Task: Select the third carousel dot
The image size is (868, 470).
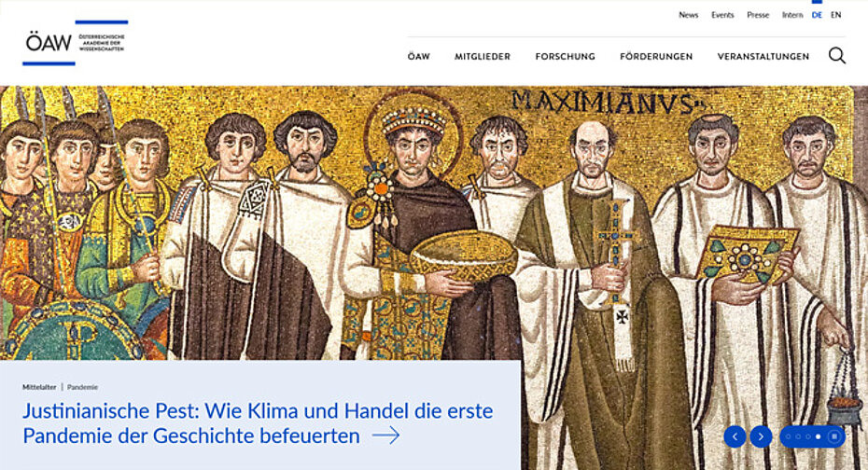Action: tap(808, 436)
